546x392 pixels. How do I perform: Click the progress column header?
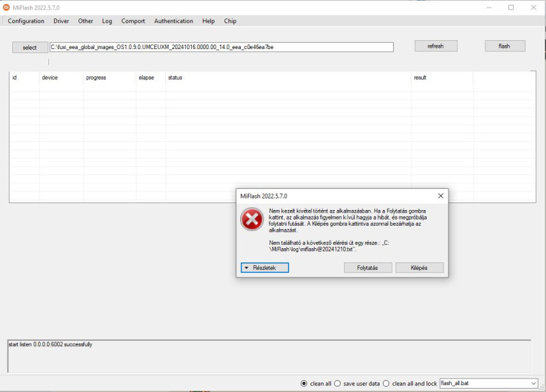point(110,78)
